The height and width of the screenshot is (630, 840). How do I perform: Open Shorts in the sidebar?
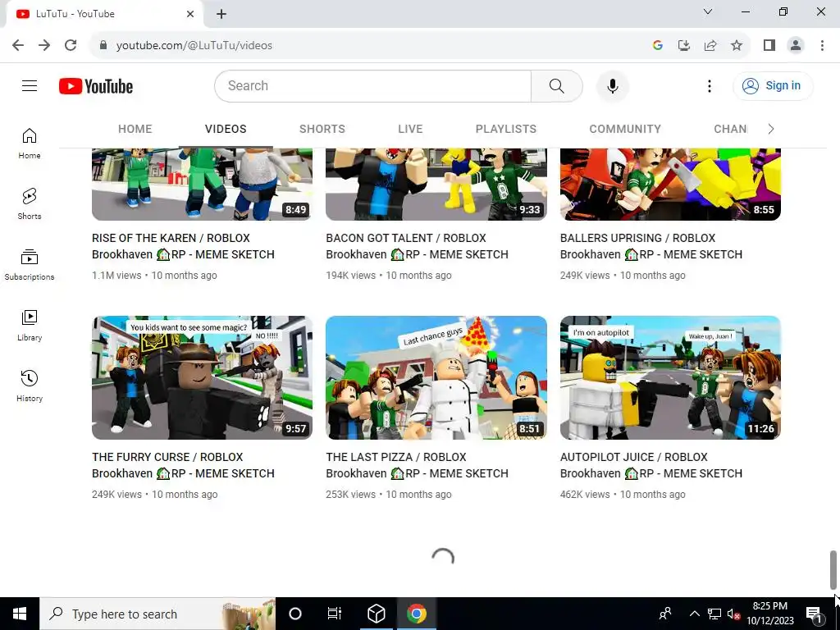tap(30, 204)
